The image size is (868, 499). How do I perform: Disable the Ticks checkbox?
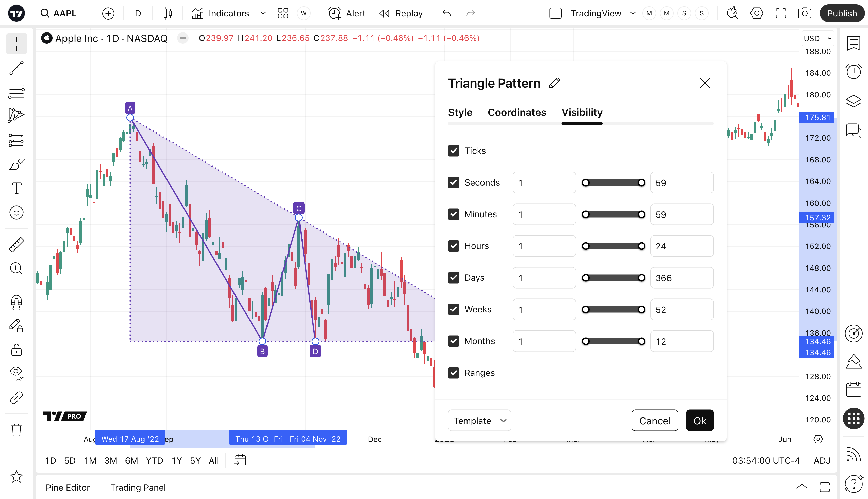[453, 151]
